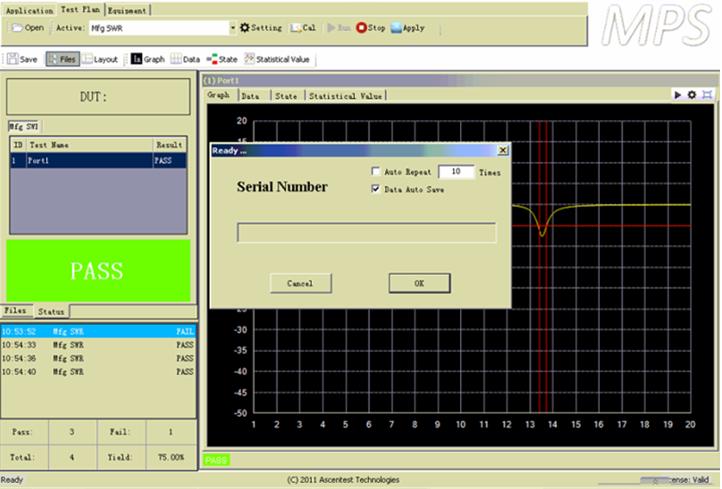Click the Open file toolbar icon

coord(17,28)
